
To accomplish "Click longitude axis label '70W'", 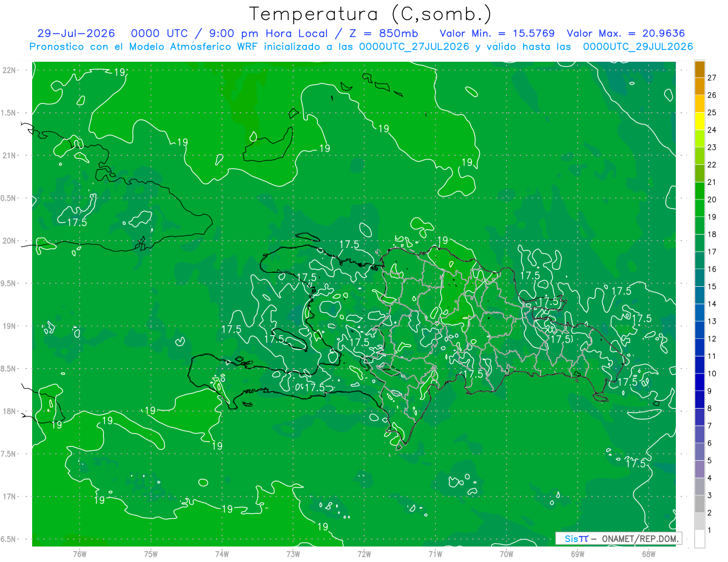I will click(x=506, y=554).
